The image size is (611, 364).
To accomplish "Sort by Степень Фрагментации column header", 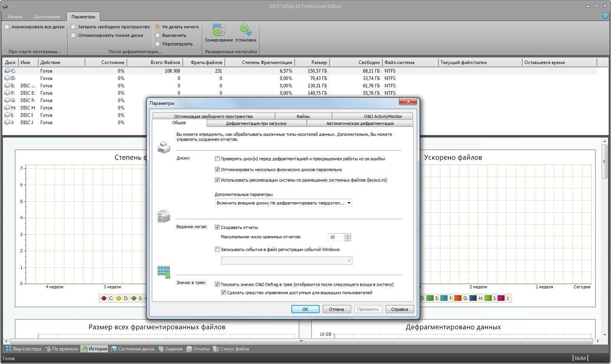I will coord(259,62).
